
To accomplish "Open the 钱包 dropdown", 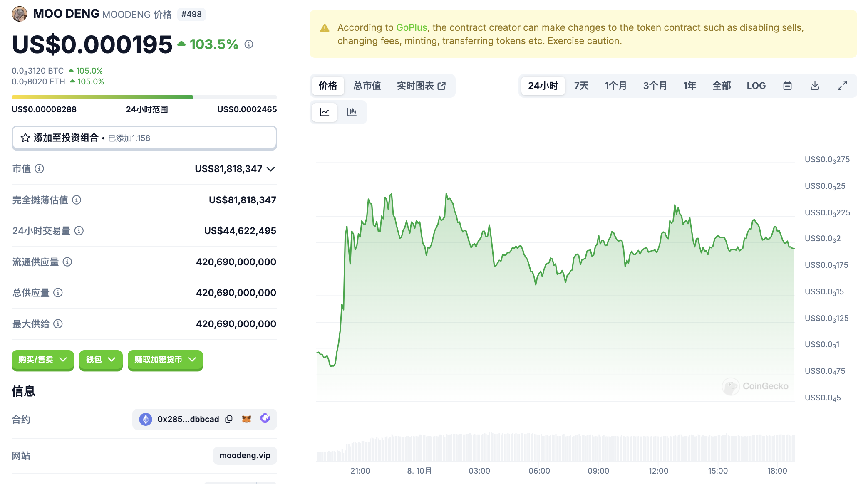I will pos(100,360).
